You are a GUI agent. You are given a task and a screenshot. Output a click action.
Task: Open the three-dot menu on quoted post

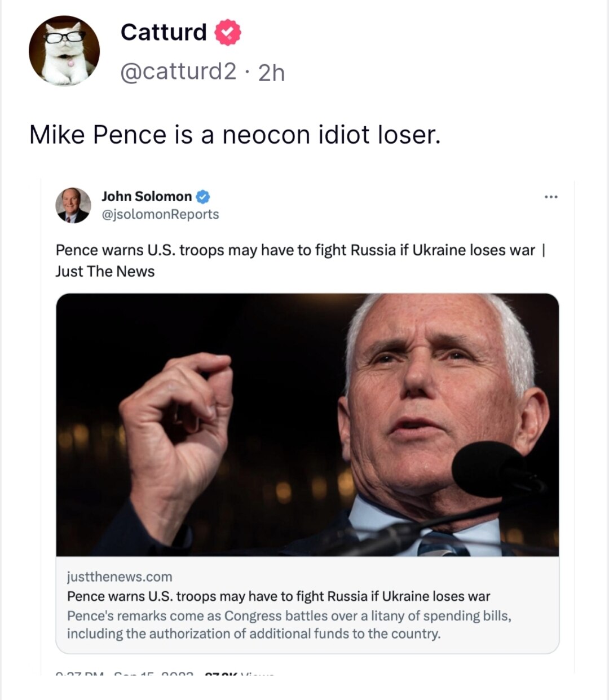tap(551, 197)
